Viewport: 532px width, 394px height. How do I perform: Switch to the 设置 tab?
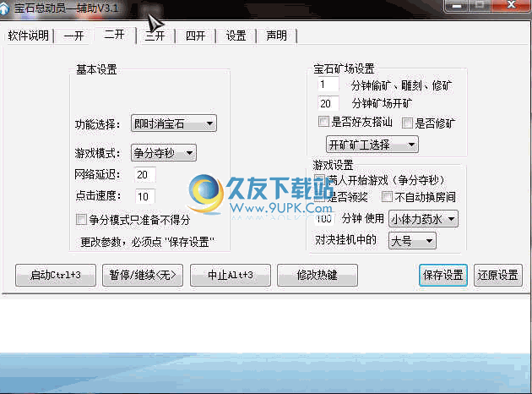point(236,36)
